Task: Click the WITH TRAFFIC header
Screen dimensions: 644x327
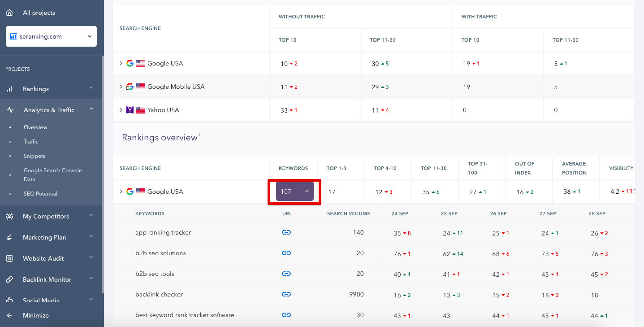Action: click(x=479, y=17)
